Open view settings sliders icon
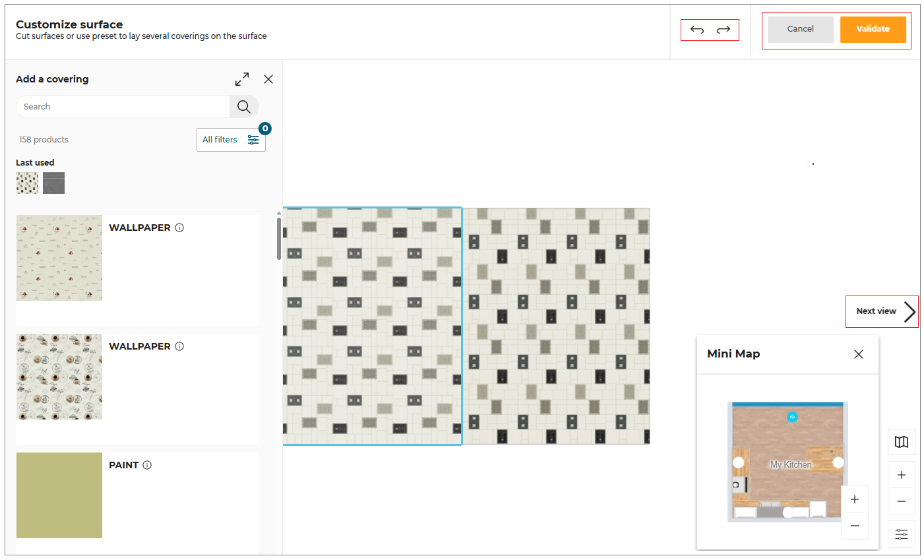Viewport: 924px width, 560px height. tap(902, 534)
